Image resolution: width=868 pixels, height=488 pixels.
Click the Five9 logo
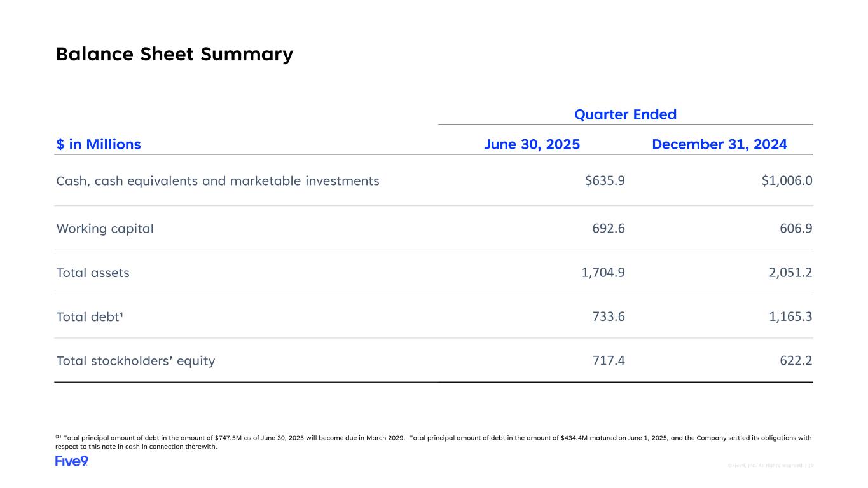[71, 461]
